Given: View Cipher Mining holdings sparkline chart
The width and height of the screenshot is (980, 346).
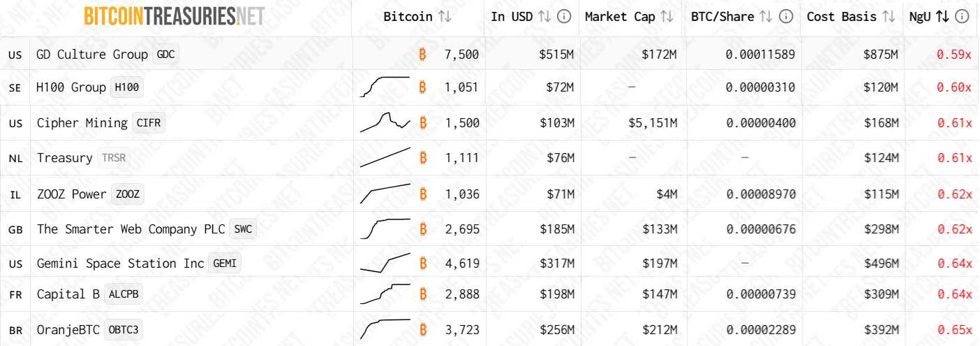Looking at the screenshot, I should coord(385,122).
